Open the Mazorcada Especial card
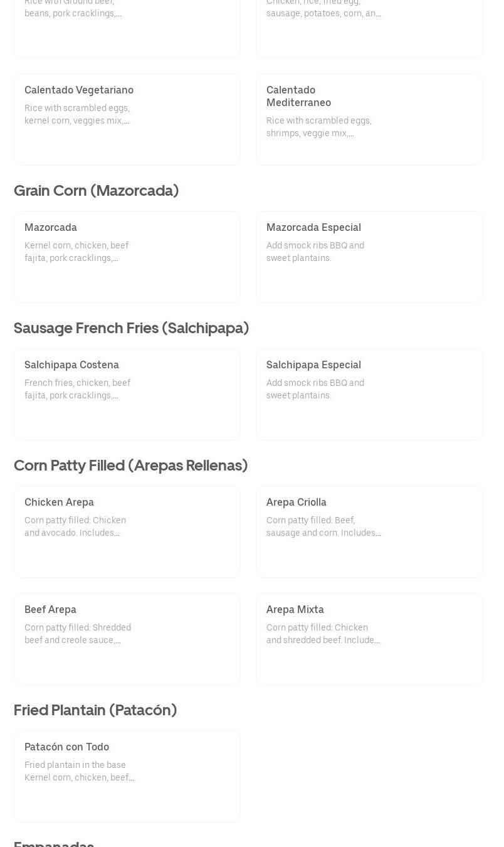The width and height of the screenshot is (504, 847). 369,257
